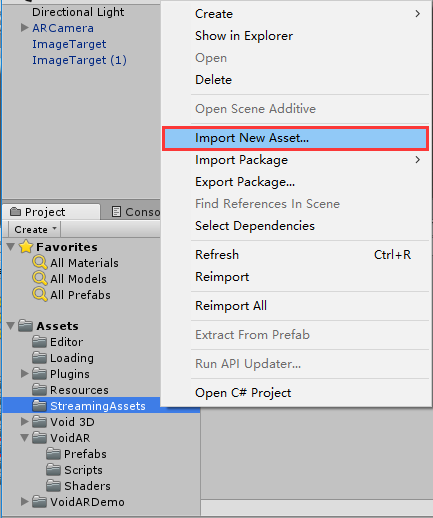Open the Import Package submenu
Viewport: 433px width, 518px height.
coord(295,160)
